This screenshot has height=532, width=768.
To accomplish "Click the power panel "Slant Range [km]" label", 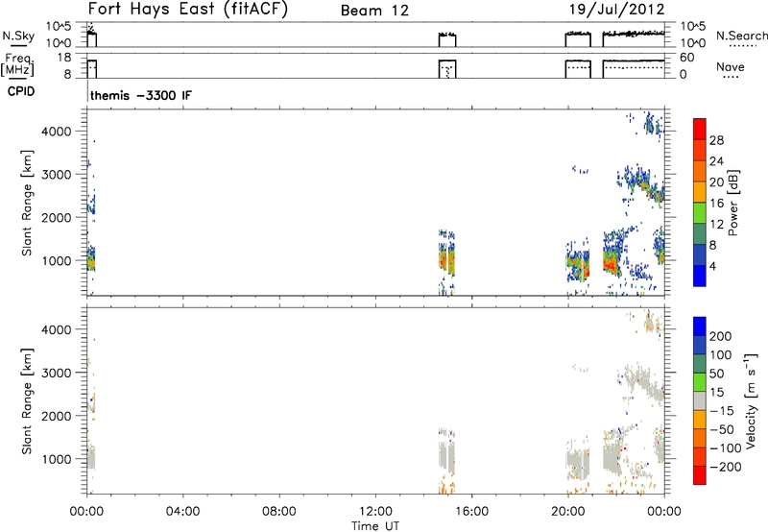I will pos(27,203).
